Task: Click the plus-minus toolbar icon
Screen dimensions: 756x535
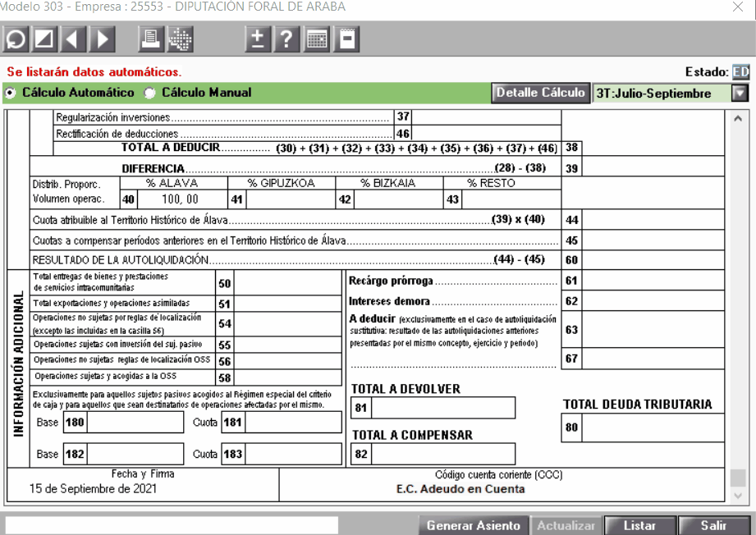Action: click(258, 39)
